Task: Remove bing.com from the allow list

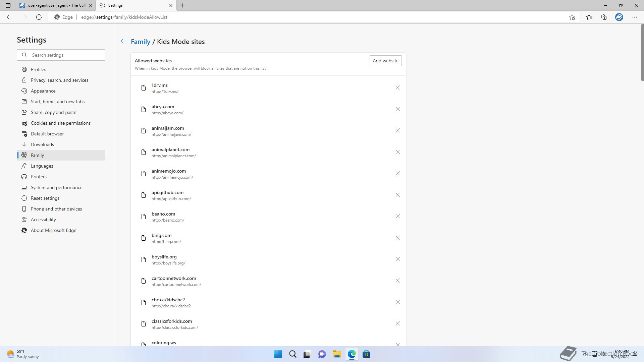Action: (x=397, y=238)
